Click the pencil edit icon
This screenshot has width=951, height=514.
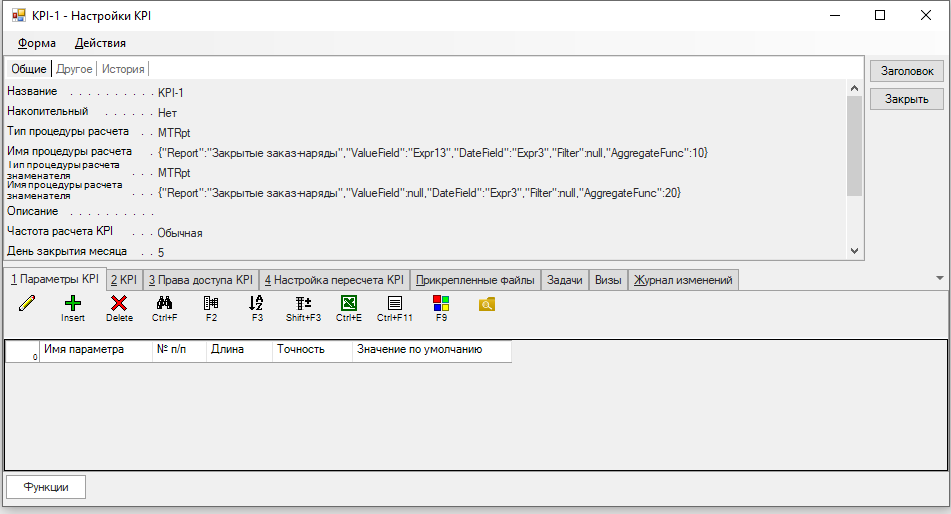point(27,304)
